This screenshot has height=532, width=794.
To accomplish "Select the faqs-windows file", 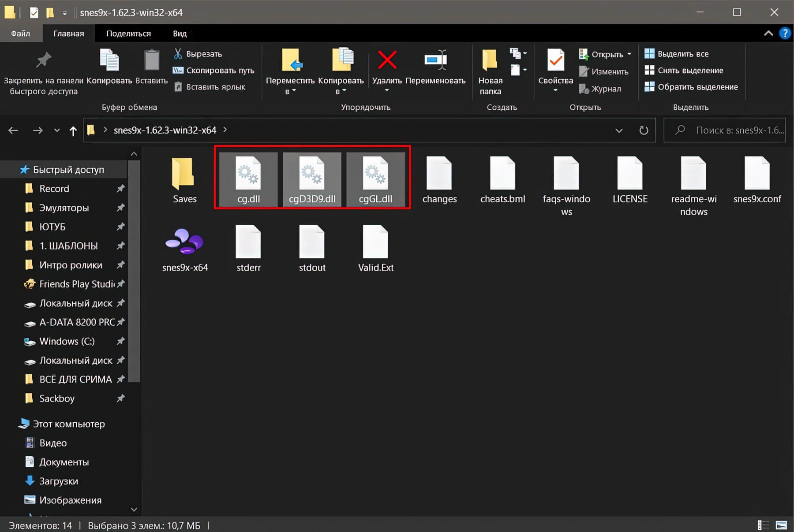I will [566, 186].
